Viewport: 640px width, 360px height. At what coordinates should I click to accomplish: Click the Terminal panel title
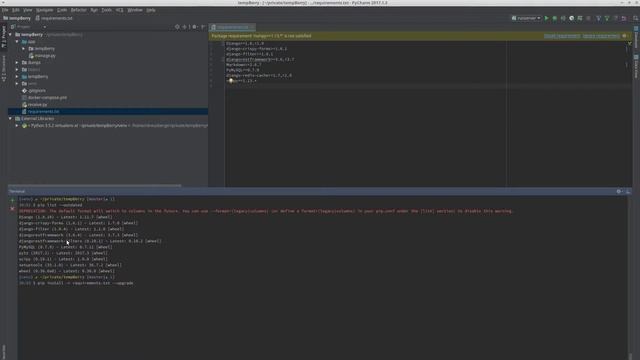click(17, 191)
